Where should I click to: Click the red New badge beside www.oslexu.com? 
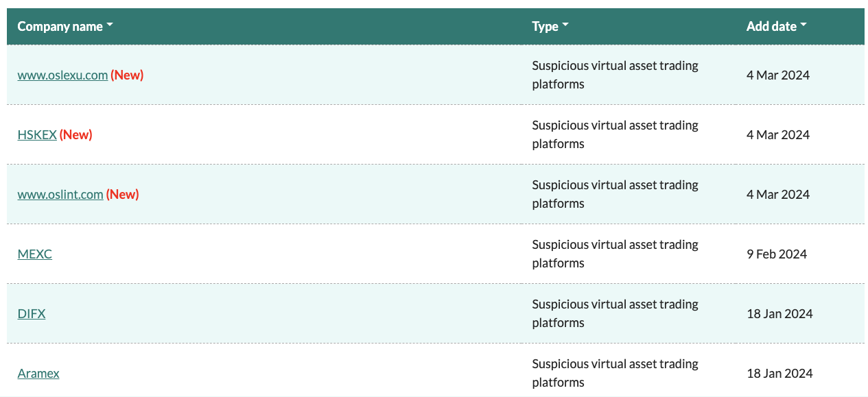(x=127, y=75)
